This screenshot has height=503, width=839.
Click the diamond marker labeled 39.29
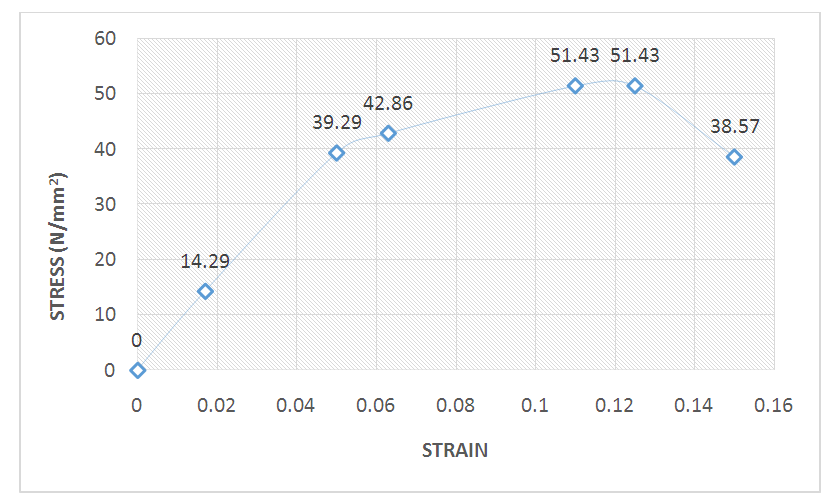[336, 153]
